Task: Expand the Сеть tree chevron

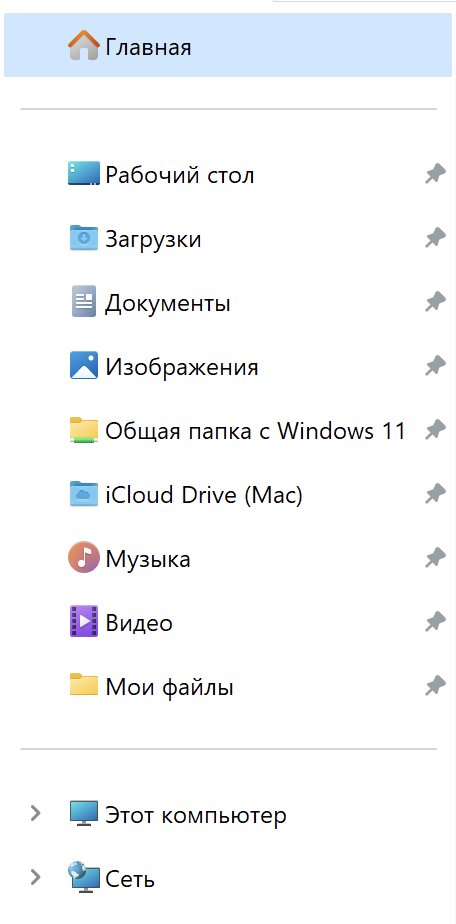Action: coord(35,878)
